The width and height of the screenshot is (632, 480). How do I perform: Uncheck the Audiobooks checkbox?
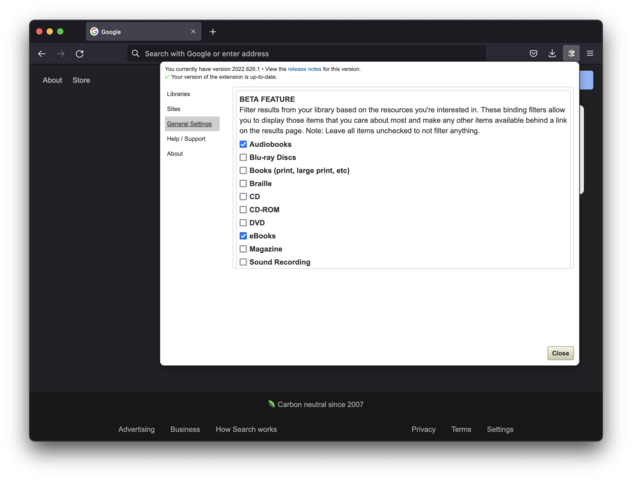click(x=243, y=145)
